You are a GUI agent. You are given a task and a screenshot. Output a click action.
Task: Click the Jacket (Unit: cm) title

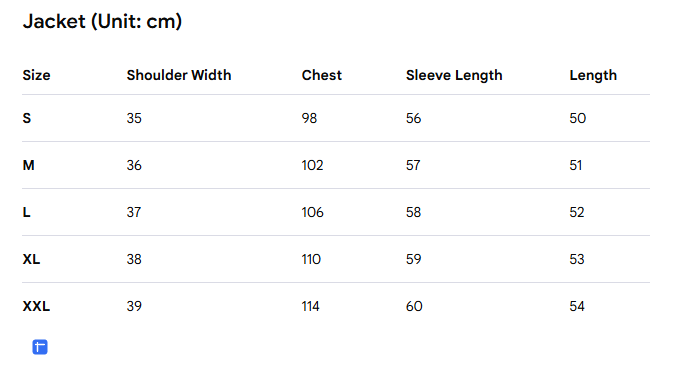103,21
